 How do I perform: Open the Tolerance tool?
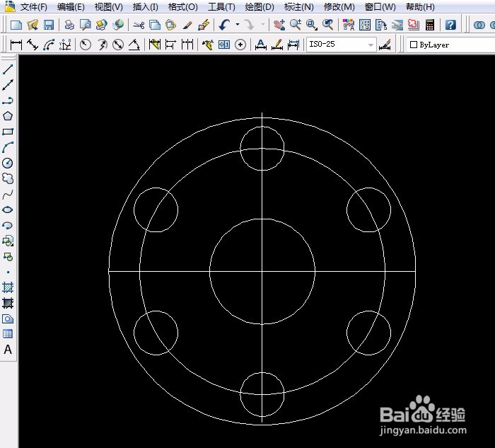224,45
